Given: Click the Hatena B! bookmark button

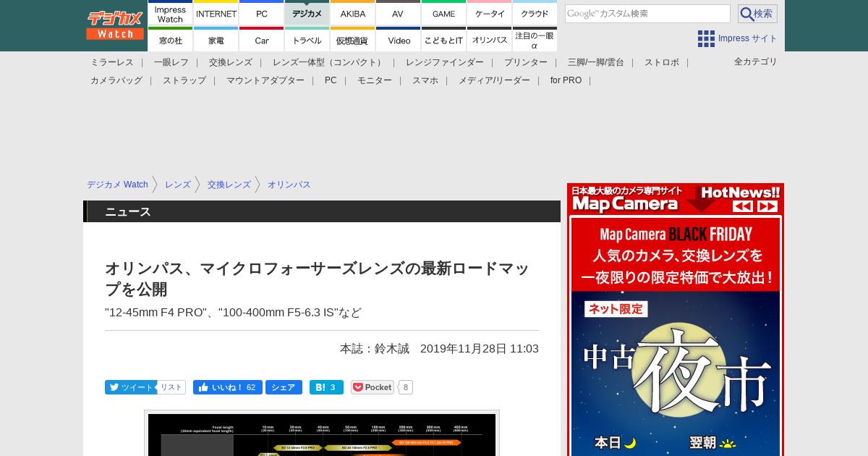Looking at the screenshot, I should [x=326, y=387].
